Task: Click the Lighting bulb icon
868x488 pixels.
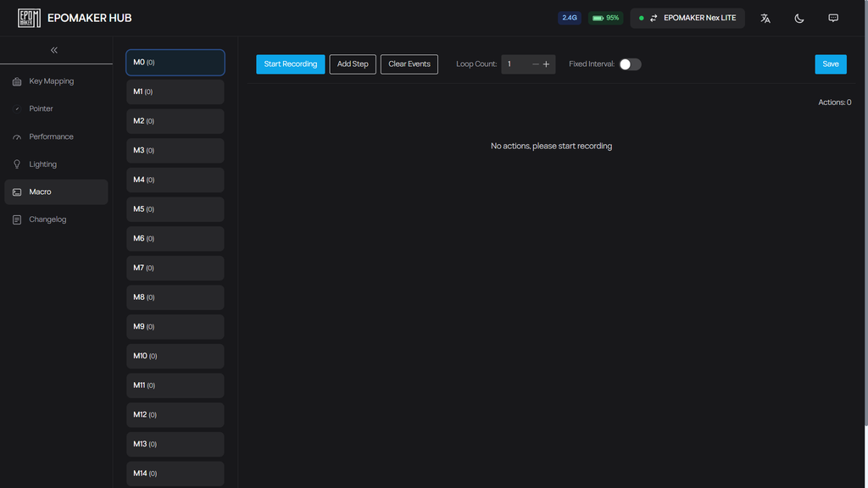Action: click(17, 164)
